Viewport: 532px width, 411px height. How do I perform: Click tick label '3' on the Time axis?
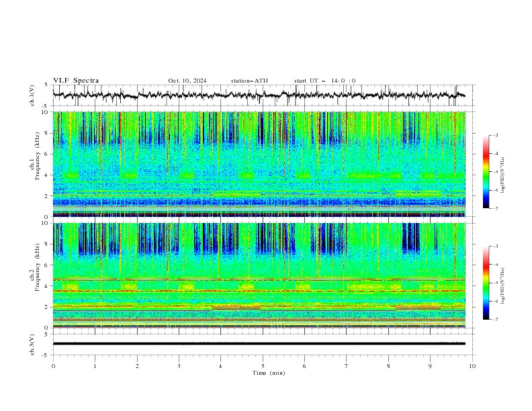pos(179,366)
